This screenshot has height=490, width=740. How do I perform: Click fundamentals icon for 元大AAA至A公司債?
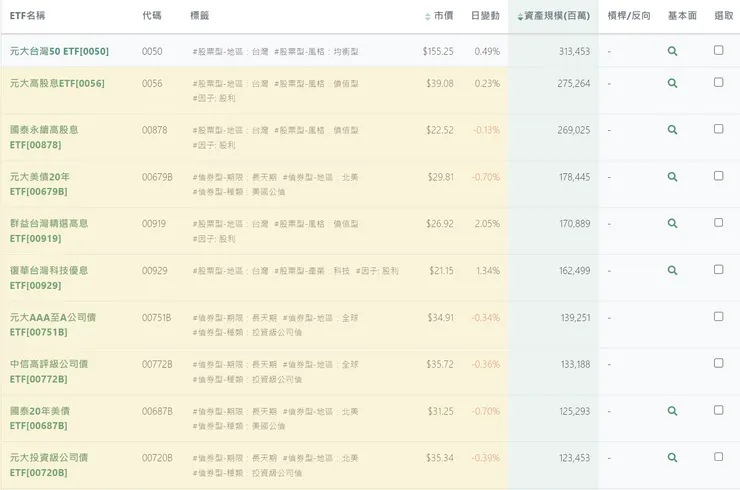pos(672,317)
